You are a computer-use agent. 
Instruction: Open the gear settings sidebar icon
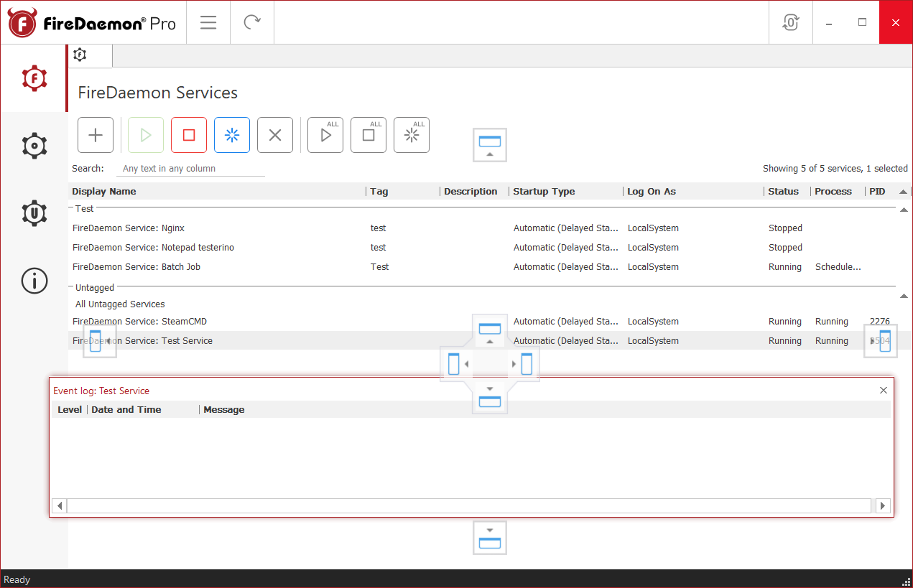pos(34,146)
